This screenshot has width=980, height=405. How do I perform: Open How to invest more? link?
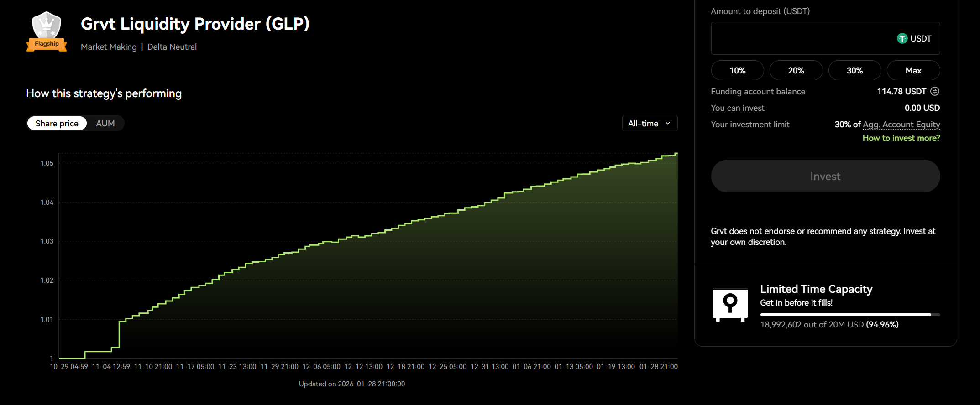coord(901,138)
